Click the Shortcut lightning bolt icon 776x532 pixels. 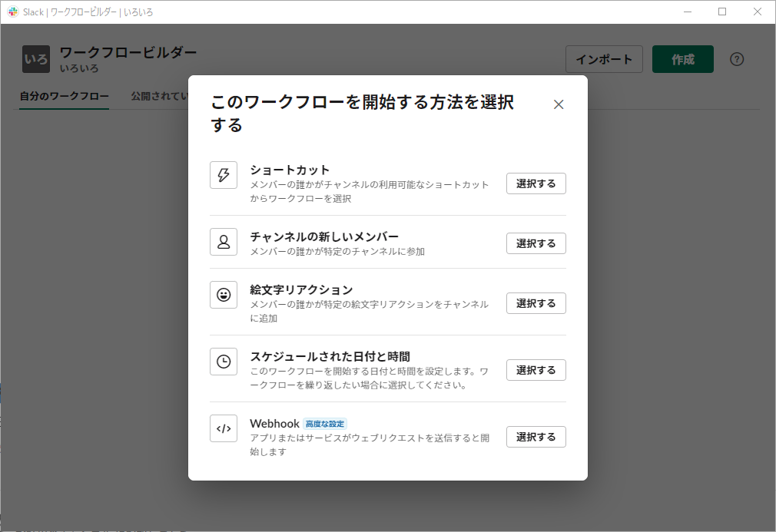223,175
